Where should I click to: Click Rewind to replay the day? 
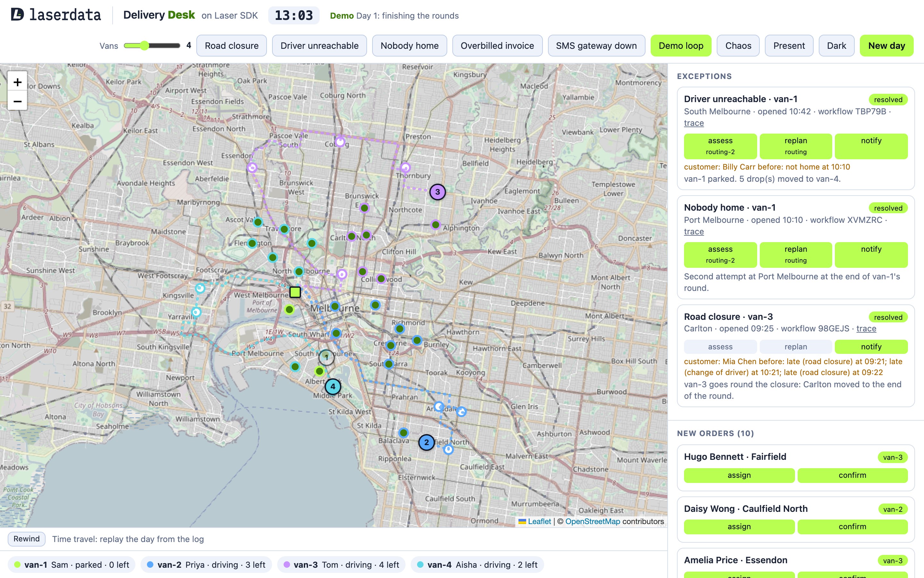[26, 539]
